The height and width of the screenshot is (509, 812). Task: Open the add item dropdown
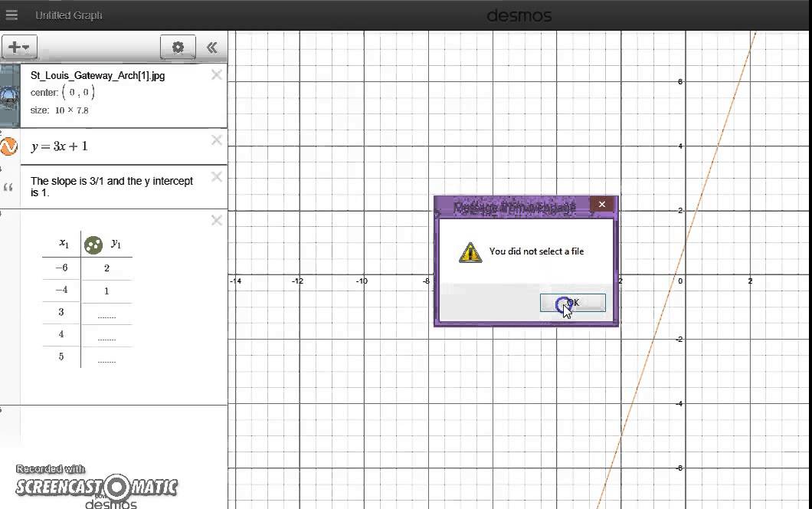tap(19, 48)
